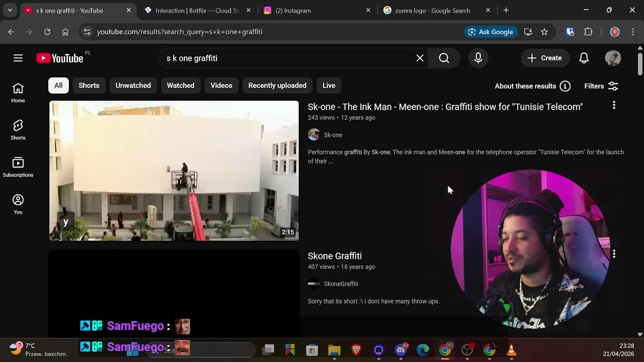
Task: Open the notifications bell
Action: pos(584,58)
